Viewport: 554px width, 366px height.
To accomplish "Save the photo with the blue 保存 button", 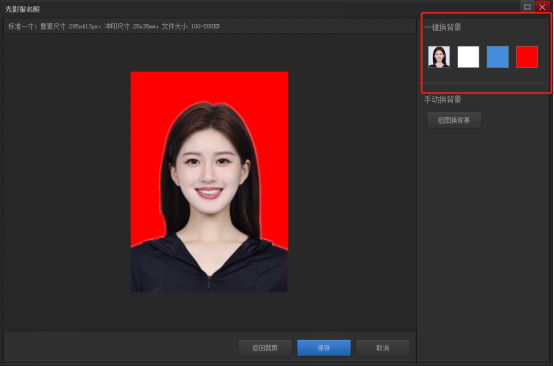I will click(x=324, y=348).
